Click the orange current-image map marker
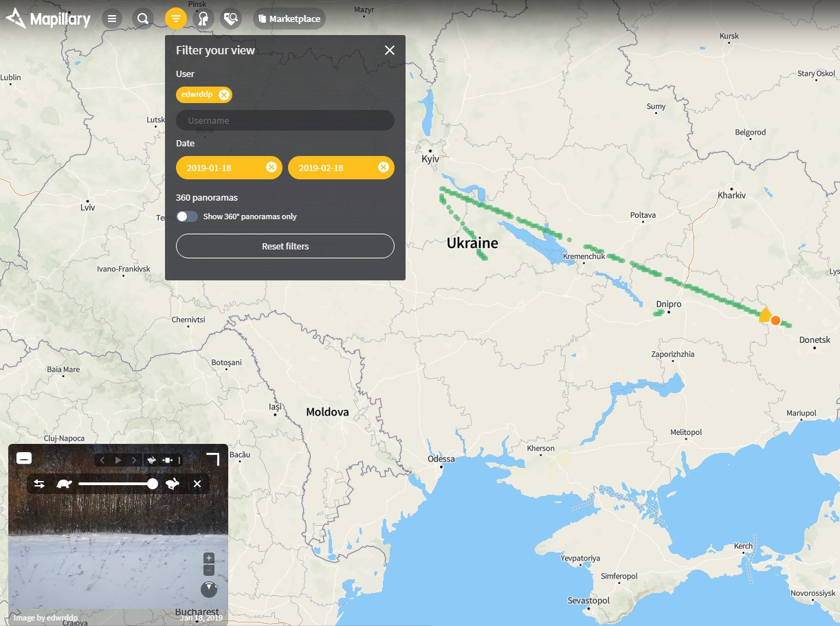This screenshot has height=626, width=840. tap(775, 320)
